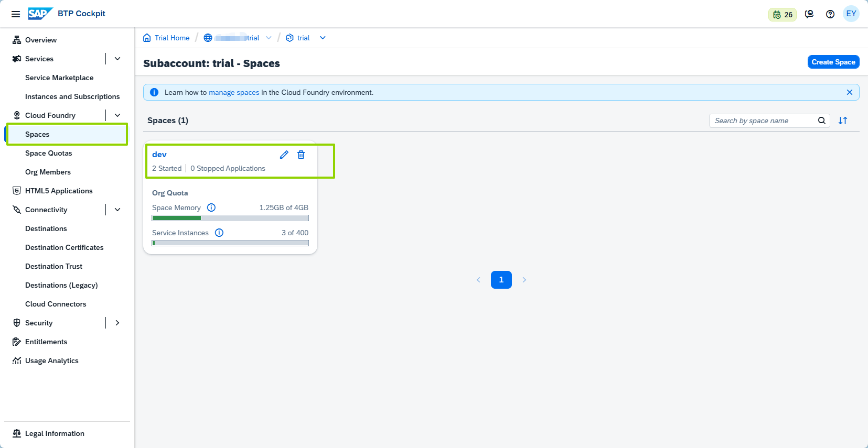The height and width of the screenshot is (448, 868).
Task: Click the Search by space name field
Action: (763, 121)
